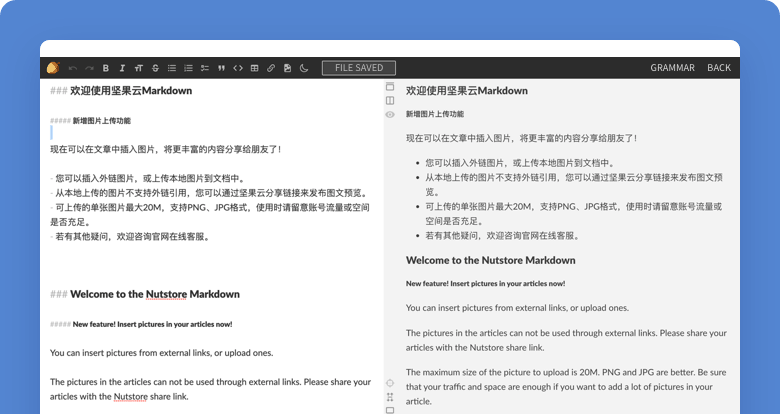Undo the last edit
The height and width of the screenshot is (414, 780).
click(x=73, y=68)
